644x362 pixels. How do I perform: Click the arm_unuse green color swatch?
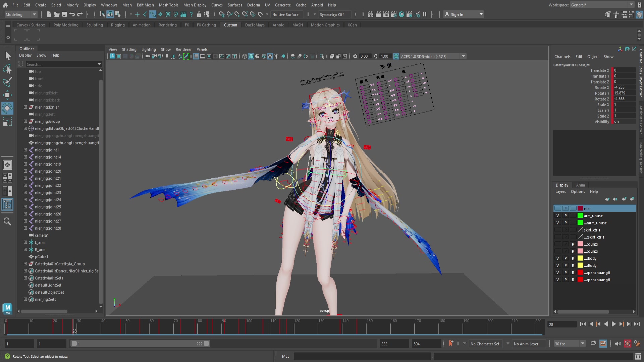[580, 216]
